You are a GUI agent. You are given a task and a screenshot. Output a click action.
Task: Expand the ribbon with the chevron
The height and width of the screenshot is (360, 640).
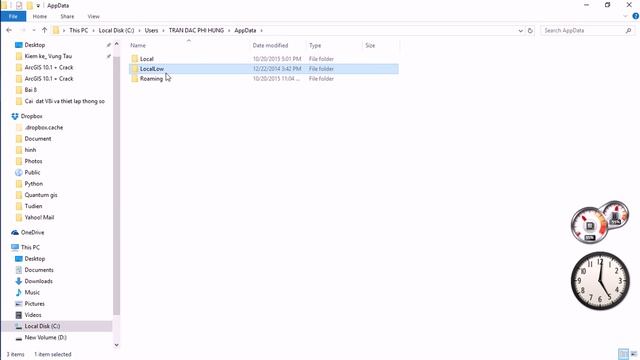tap(625, 16)
